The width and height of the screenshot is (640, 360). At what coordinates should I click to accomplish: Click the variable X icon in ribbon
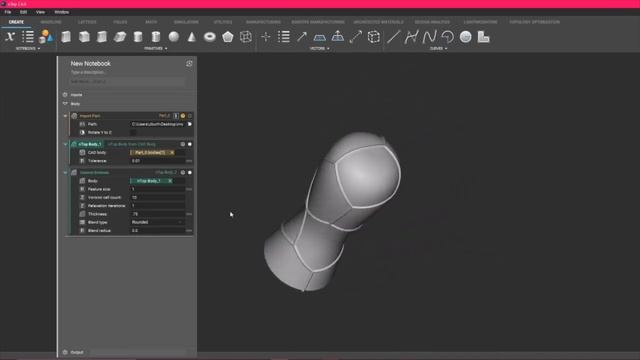coord(10,37)
